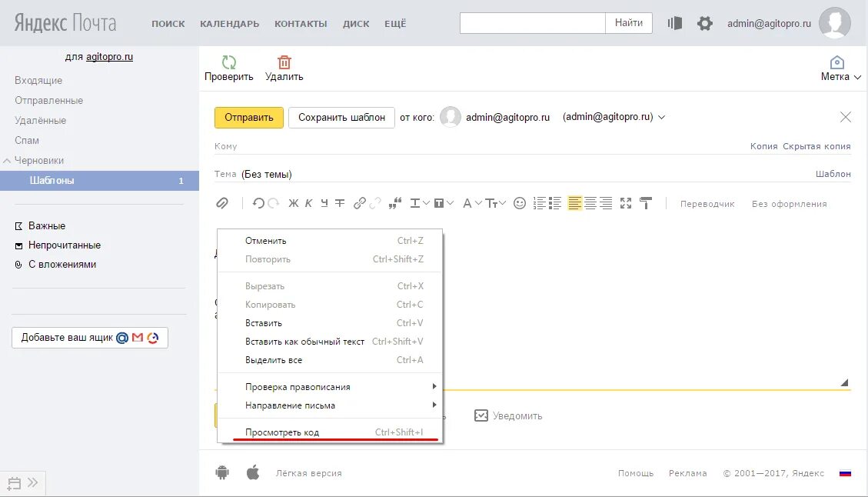
Task: Expand editor to full screen
Action: (x=626, y=203)
